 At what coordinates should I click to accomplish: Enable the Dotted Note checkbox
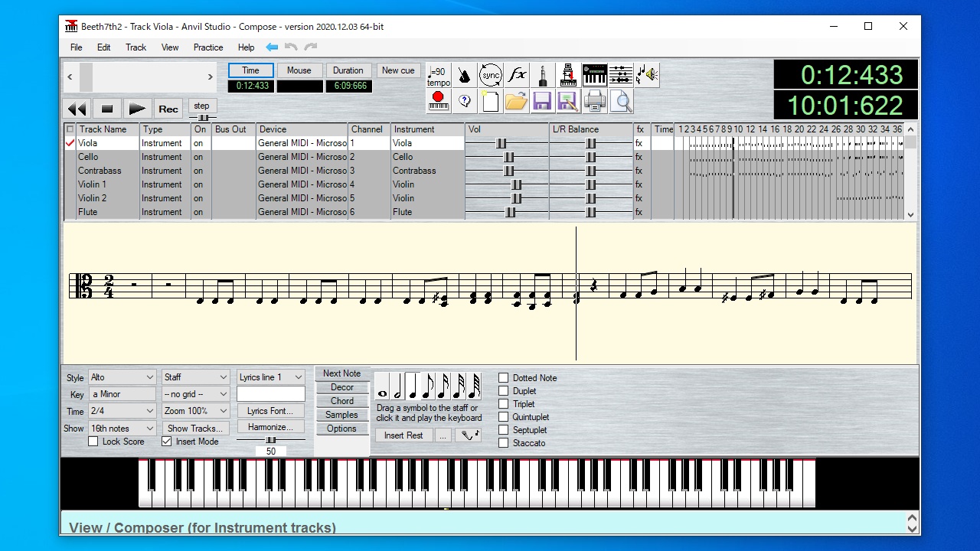(503, 378)
